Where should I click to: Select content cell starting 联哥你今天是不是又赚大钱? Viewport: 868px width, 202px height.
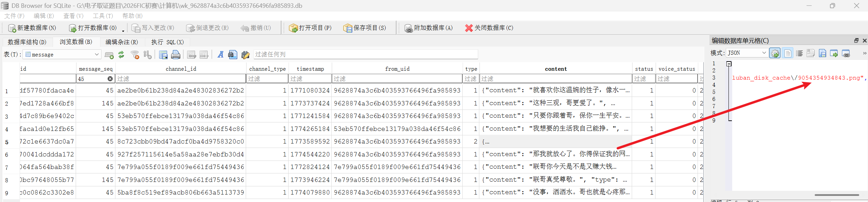click(556, 167)
